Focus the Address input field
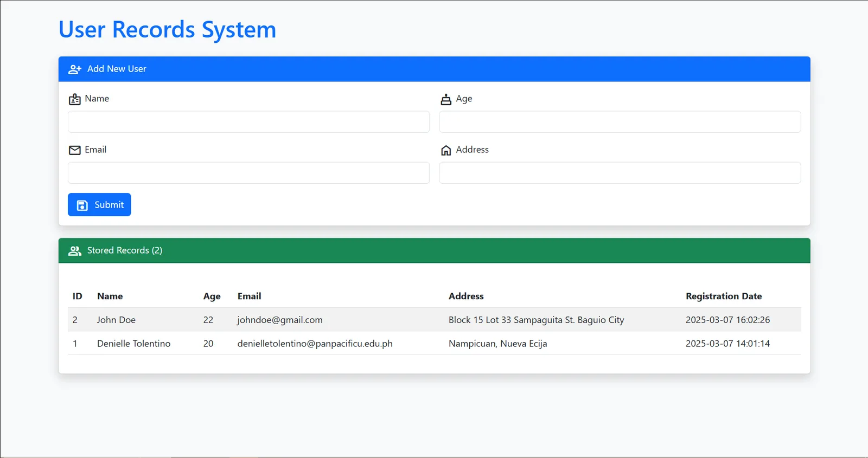Viewport: 868px width, 458px height. 620,173
